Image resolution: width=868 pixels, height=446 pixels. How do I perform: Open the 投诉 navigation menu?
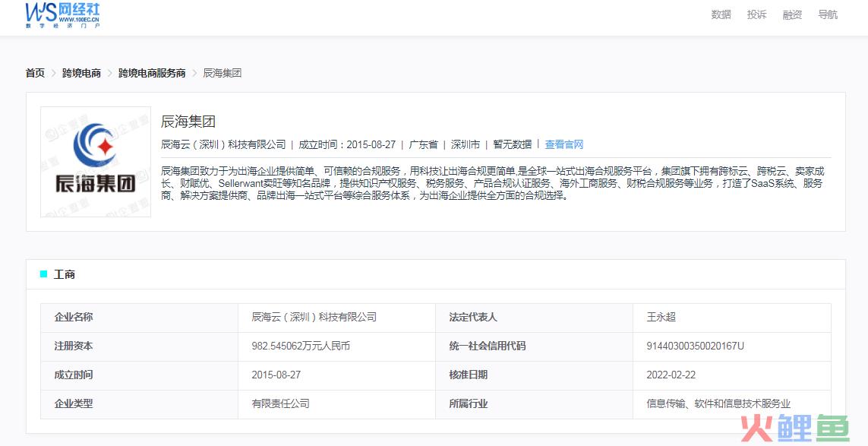[756, 15]
